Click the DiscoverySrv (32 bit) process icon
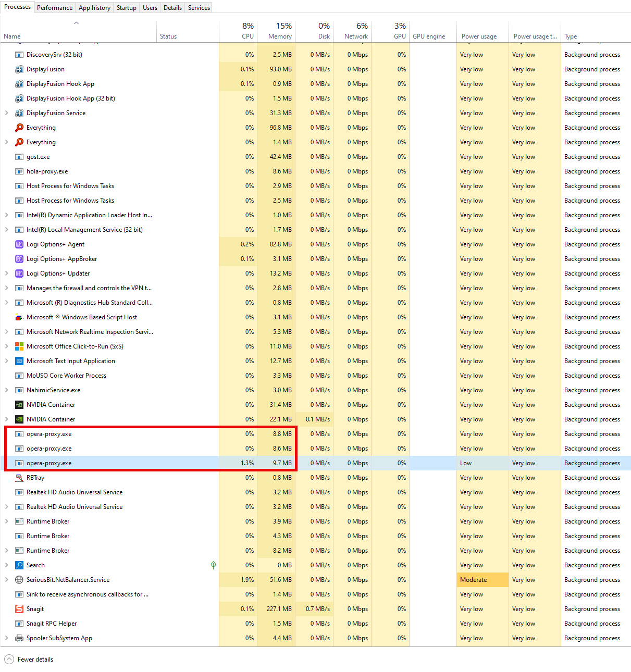Screen dimensions: 631x672 [x=19, y=55]
